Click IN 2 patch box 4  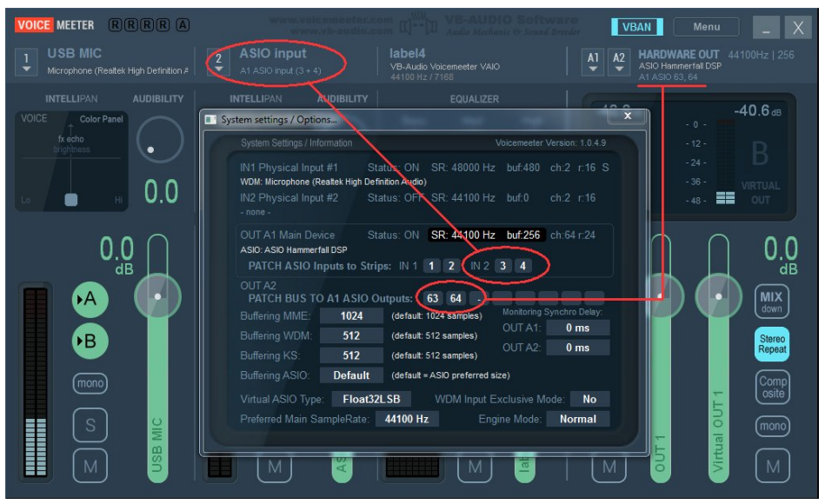click(522, 266)
